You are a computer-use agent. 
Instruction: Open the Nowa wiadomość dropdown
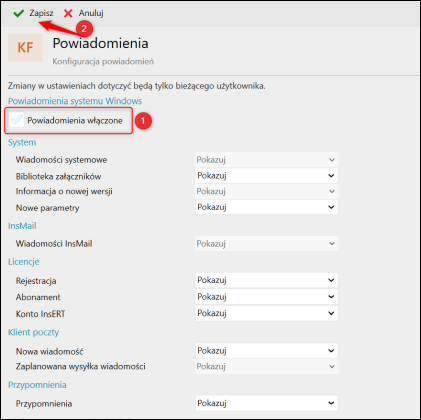(267, 351)
